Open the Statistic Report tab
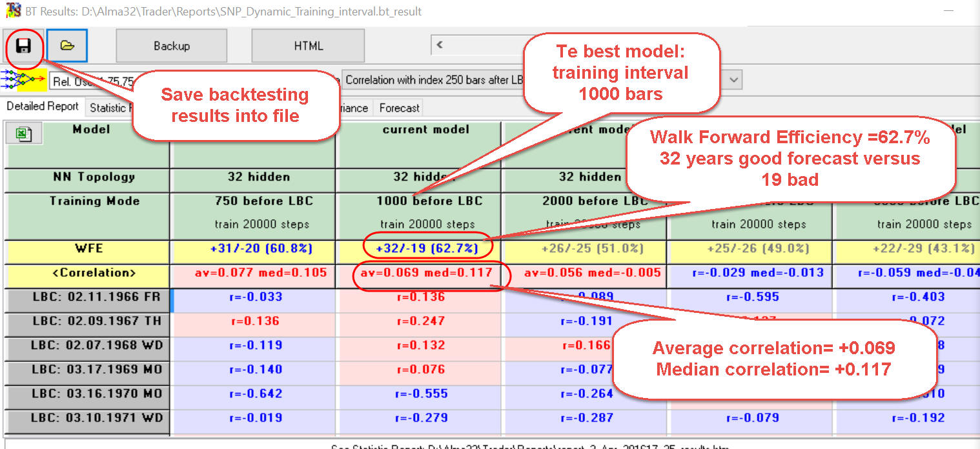 (110, 108)
